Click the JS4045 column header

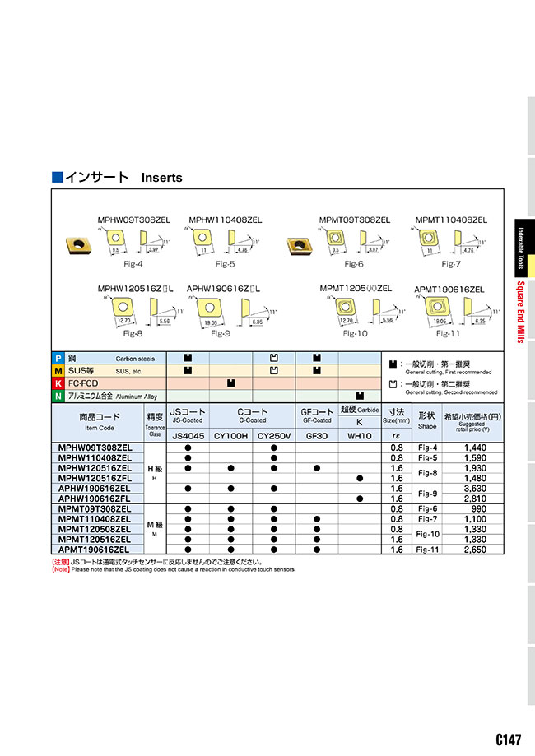[x=188, y=435]
